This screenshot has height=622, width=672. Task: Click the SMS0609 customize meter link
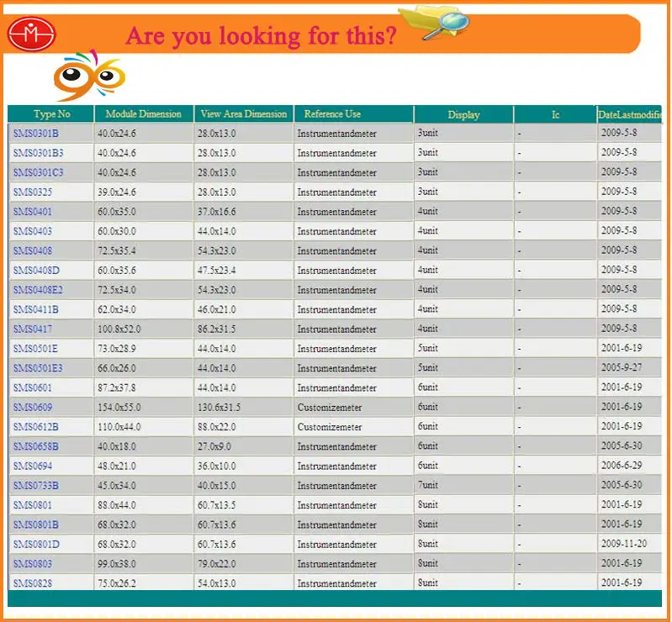pyautogui.click(x=32, y=408)
